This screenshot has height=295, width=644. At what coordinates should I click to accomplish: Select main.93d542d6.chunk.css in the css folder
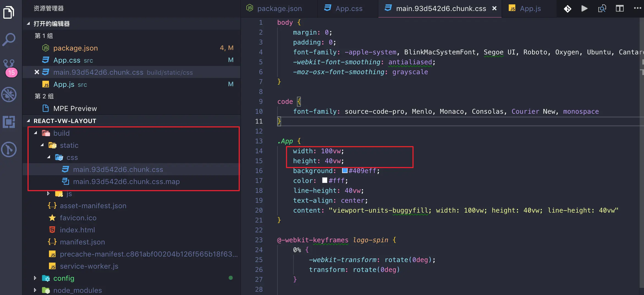pyautogui.click(x=131, y=169)
